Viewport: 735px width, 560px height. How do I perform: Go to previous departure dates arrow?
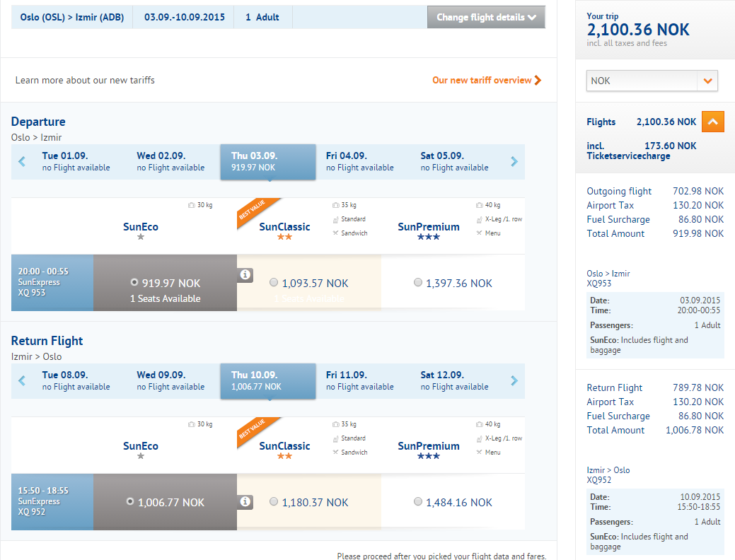22,162
